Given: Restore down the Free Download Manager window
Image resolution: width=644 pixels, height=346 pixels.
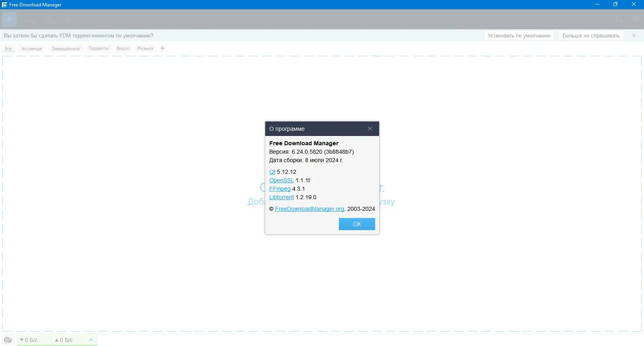Looking at the screenshot, I should click(615, 4).
